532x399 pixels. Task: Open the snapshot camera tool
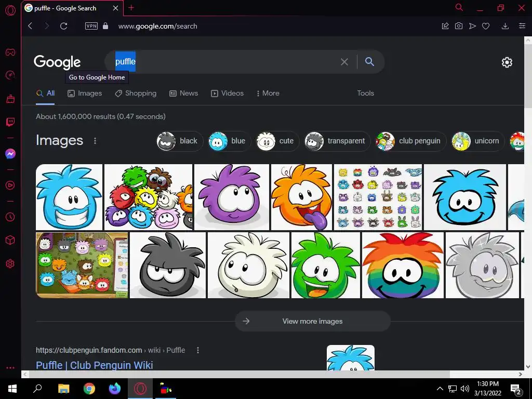click(x=458, y=26)
